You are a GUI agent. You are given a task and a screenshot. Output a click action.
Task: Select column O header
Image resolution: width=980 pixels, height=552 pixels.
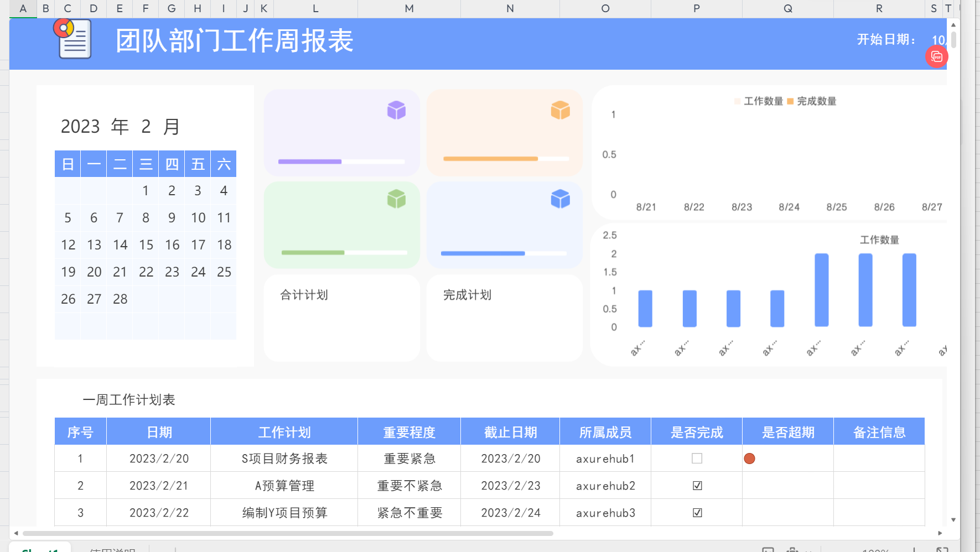(x=605, y=8)
